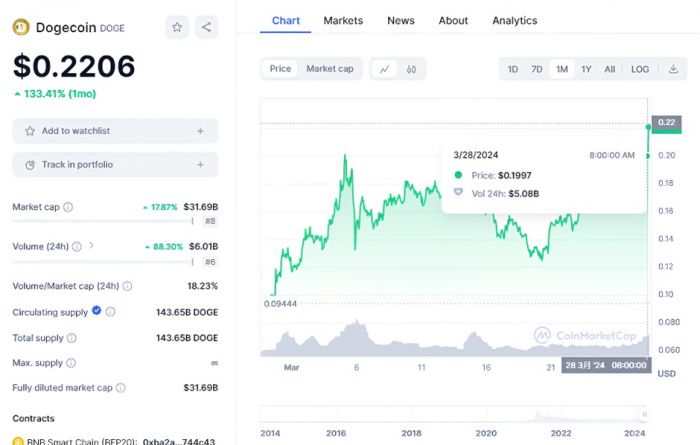The image size is (700, 445).
Task: Toggle chart to Price view
Action: tap(280, 69)
